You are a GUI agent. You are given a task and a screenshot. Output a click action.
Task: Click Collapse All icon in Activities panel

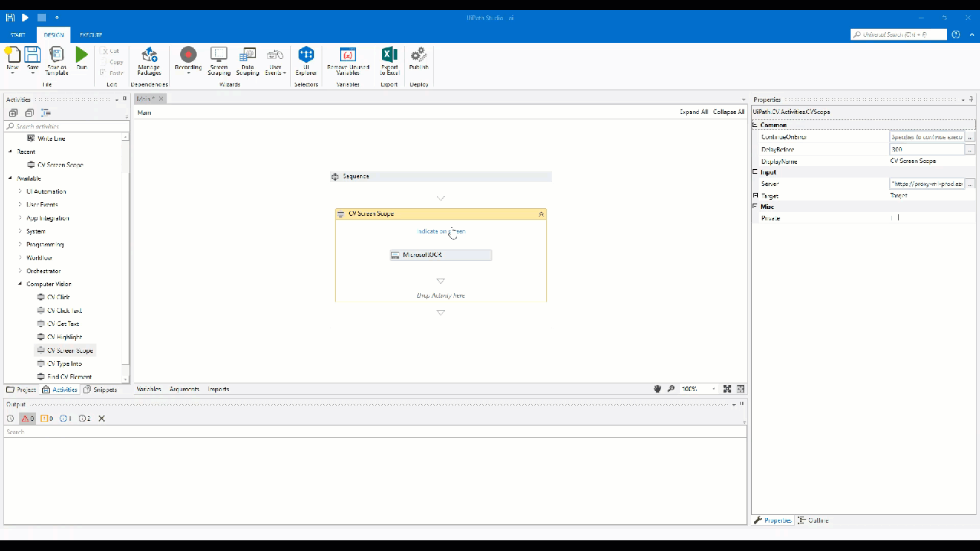click(x=29, y=112)
